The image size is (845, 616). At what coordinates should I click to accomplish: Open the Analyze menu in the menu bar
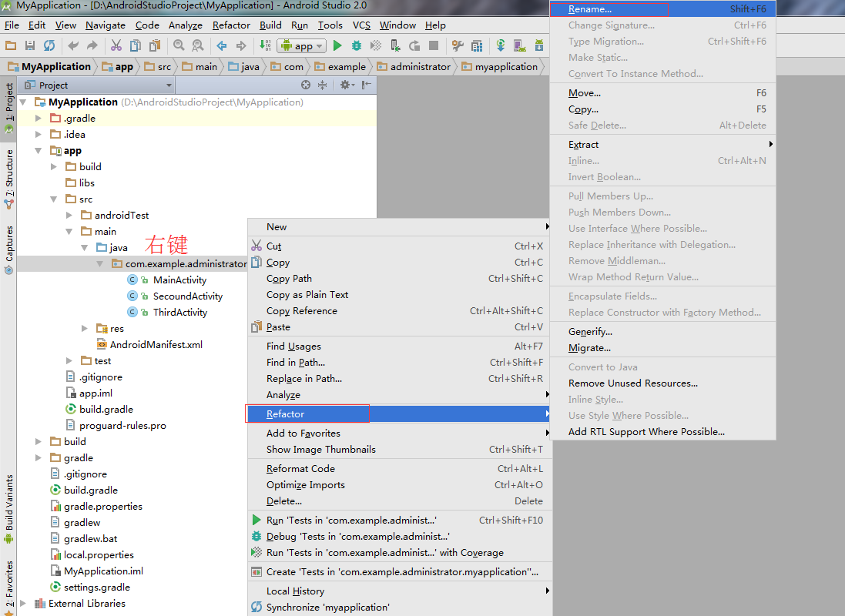(185, 25)
